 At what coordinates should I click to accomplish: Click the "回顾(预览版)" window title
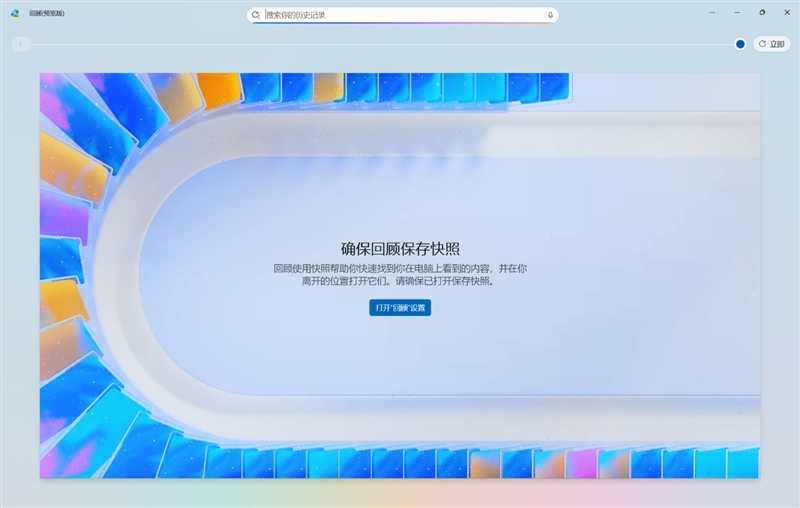click(47, 14)
